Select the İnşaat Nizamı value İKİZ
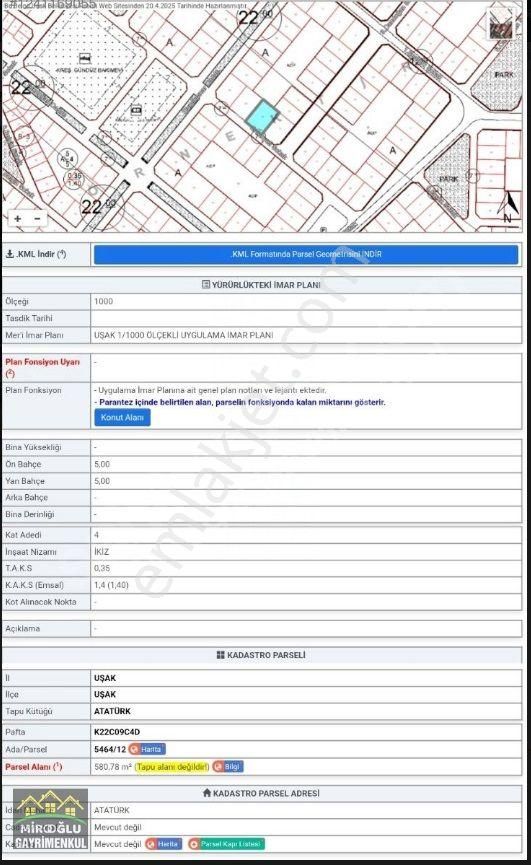 101,552
